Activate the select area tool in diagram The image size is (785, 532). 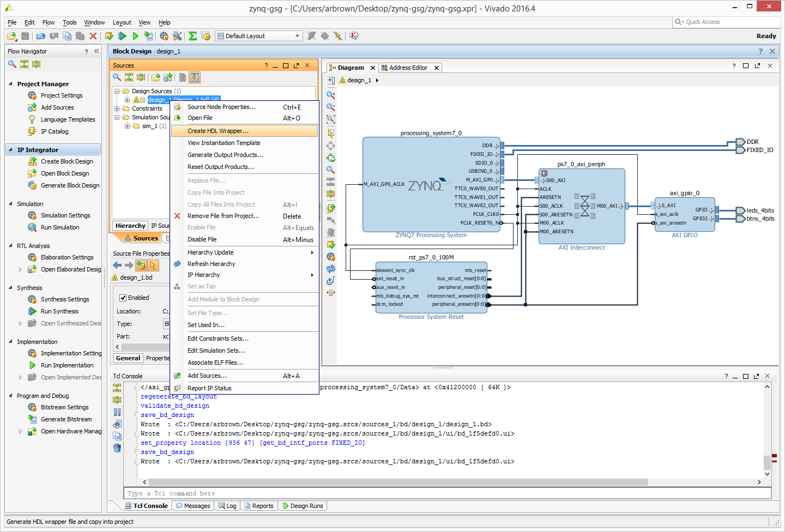pyautogui.click(x=331, y=134)
